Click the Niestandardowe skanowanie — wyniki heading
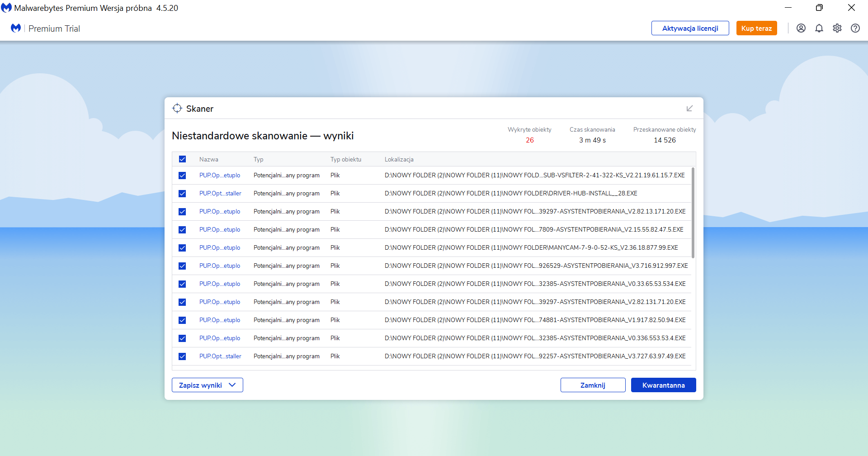The height and width of the screenshot is (456, 868). coord(263,136)
